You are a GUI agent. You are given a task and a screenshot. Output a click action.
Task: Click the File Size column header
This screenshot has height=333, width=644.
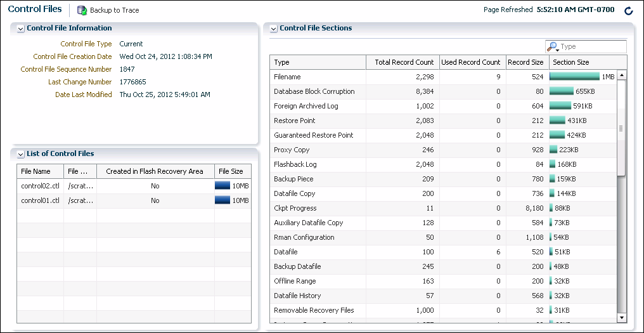pos(231,171)
